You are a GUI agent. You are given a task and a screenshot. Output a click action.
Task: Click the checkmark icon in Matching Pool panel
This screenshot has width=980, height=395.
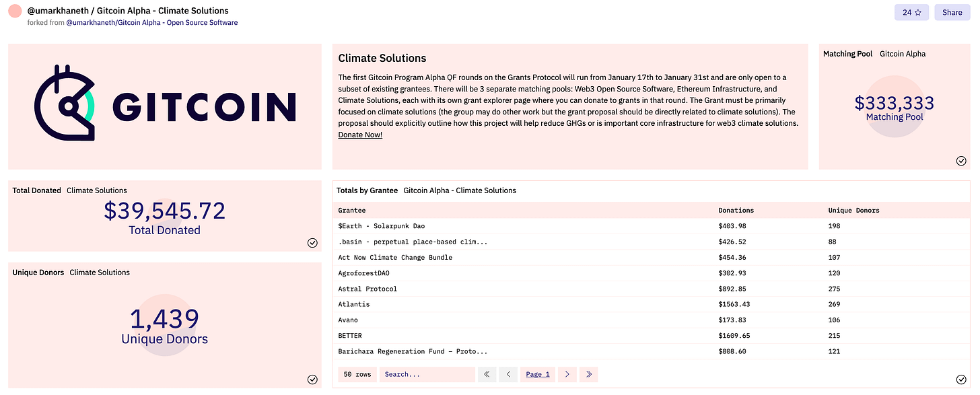(x=961, y=161)
